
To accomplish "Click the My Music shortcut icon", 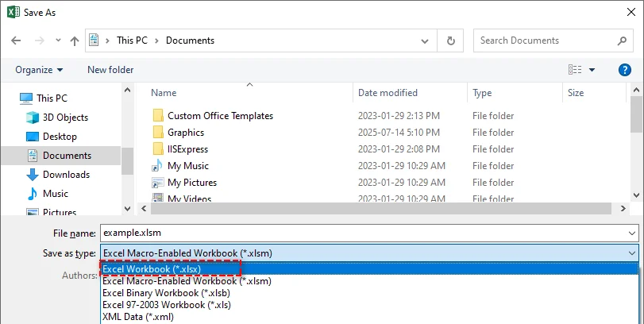I will click(158, 165).
